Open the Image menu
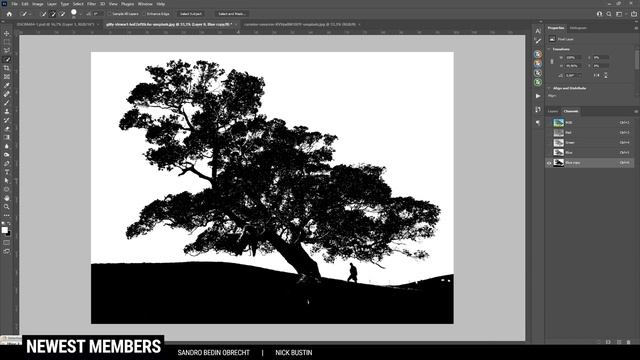This screenshot has height=360, width=640. (x=38, y=4)
